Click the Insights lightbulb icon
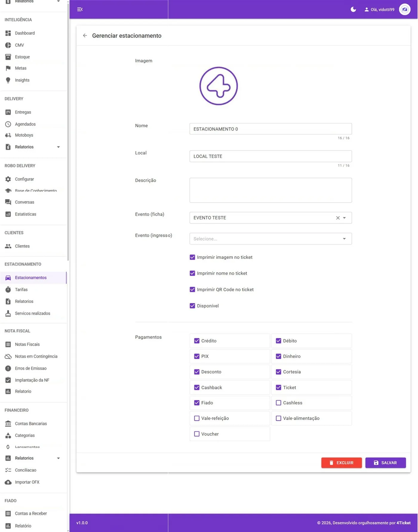Viewport: 418px width, 532px height. [x=8, y=80]
